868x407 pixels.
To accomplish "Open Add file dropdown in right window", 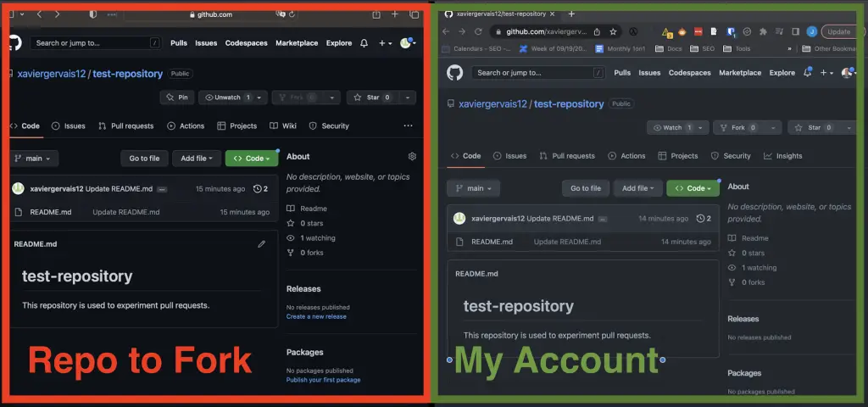I will coord(637,188).
